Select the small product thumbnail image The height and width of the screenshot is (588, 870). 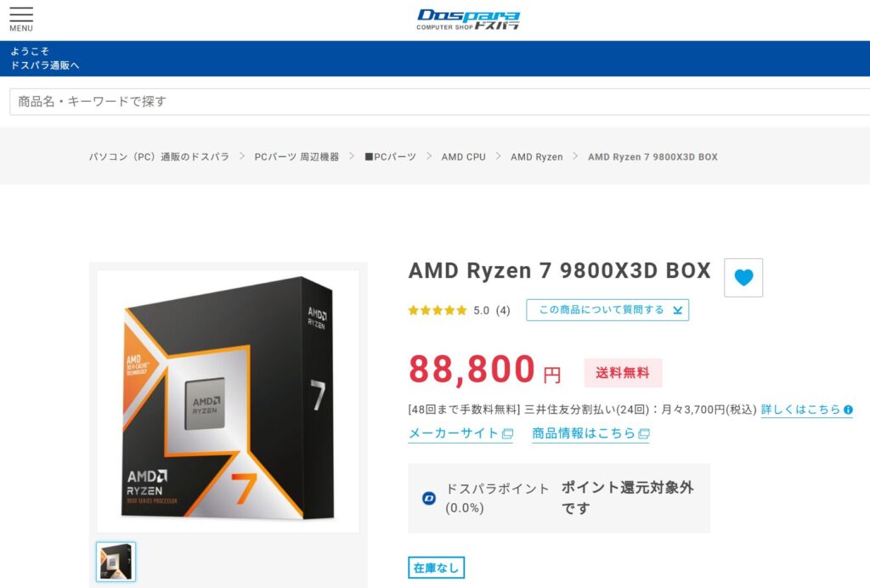coord(116,562)
